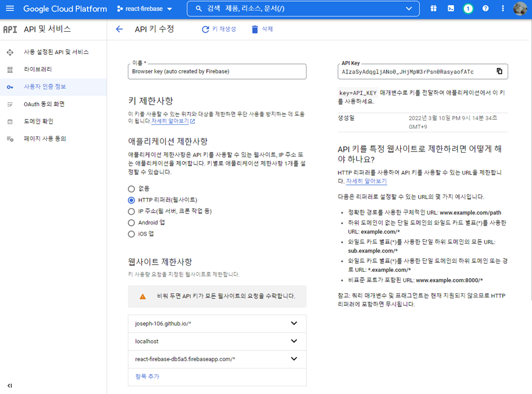Click the page usage agreements settings icon
The width and height of the screenshot is (532, 394).
click(10, 139)
